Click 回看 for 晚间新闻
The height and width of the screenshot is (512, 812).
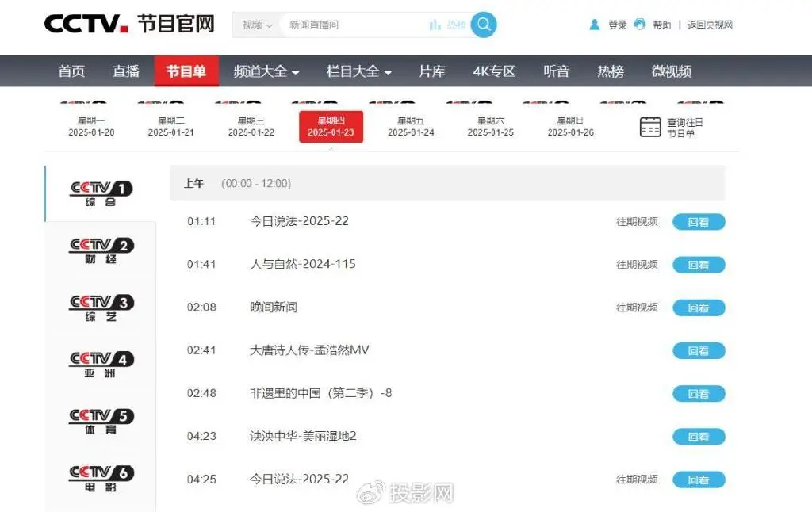point(698,308)
